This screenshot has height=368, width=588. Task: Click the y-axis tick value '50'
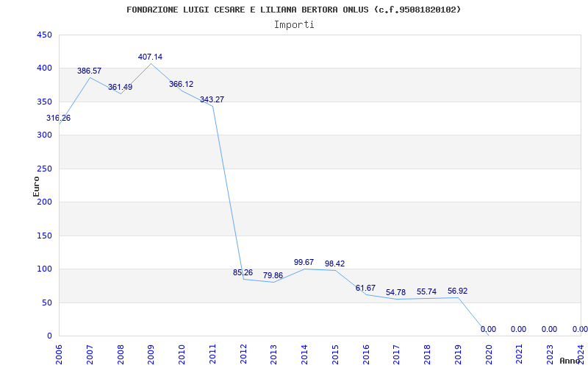[46, 302]
